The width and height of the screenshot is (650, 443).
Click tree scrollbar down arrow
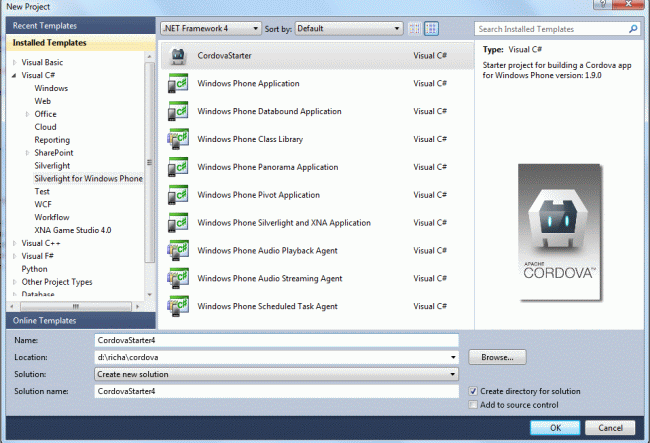coord(149,295)
